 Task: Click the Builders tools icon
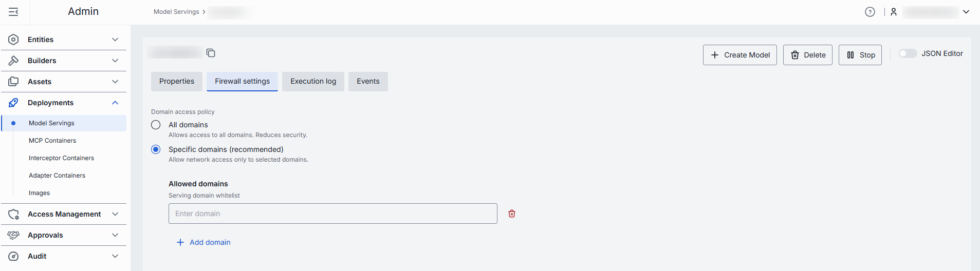tap(13, 61)
